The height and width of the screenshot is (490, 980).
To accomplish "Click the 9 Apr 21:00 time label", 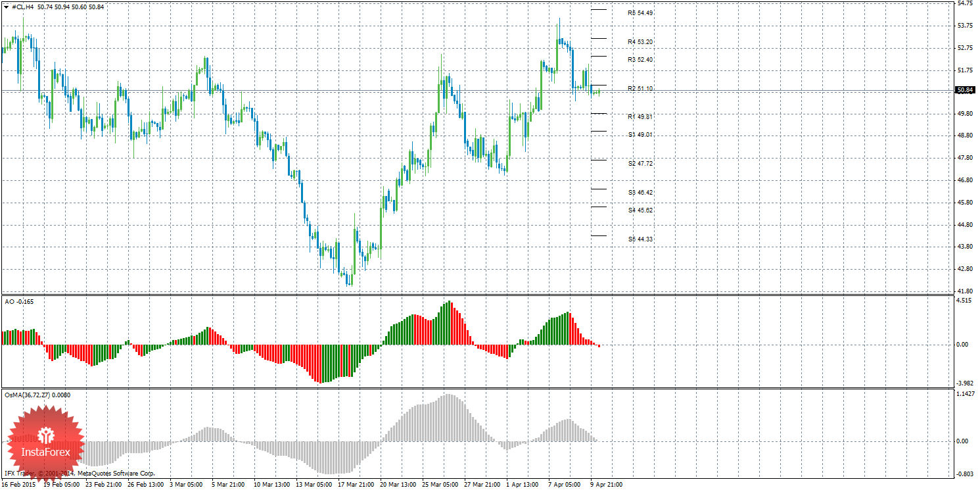I will click(x=607, y=485).
